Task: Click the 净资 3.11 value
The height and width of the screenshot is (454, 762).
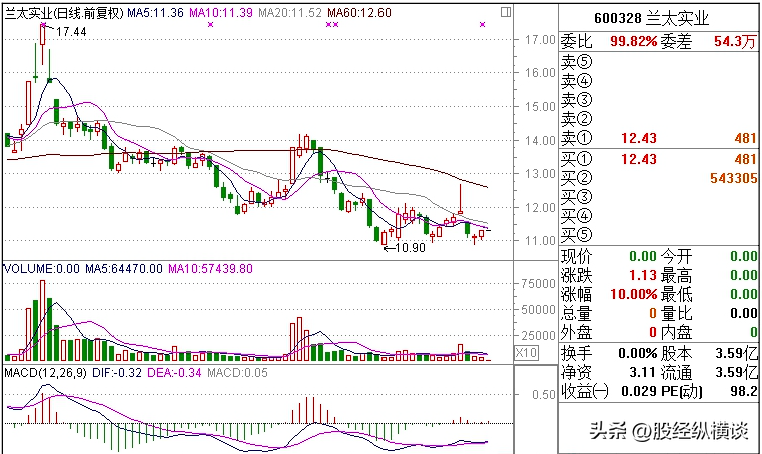Action: pos(643,372)
